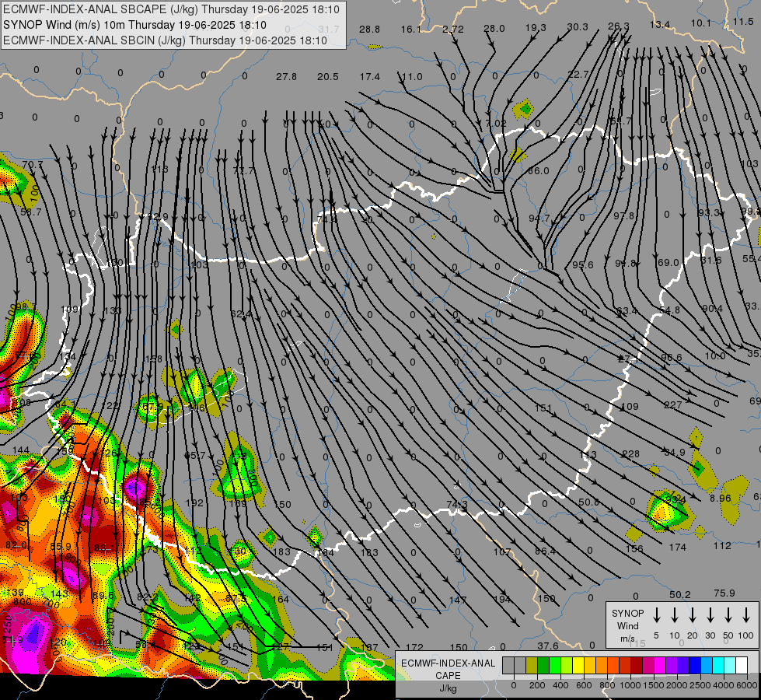
Task: Select the dark red CAPE swatch at 1000
Action: 637,665
